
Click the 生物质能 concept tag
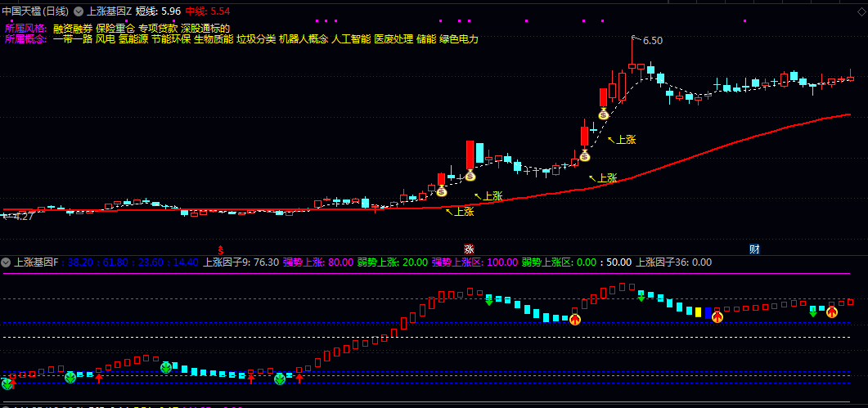click(214, 39)
